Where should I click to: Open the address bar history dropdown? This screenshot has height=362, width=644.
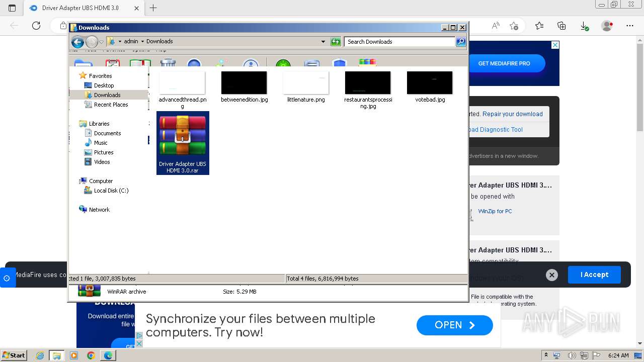coord(323,42)
